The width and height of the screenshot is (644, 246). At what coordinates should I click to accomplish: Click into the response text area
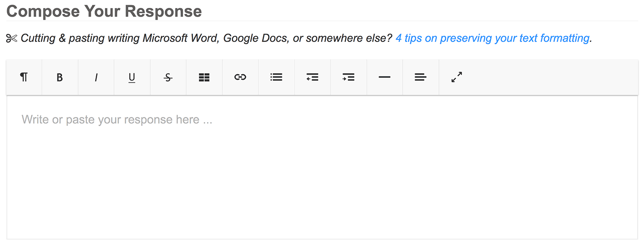tap(322, 167)
